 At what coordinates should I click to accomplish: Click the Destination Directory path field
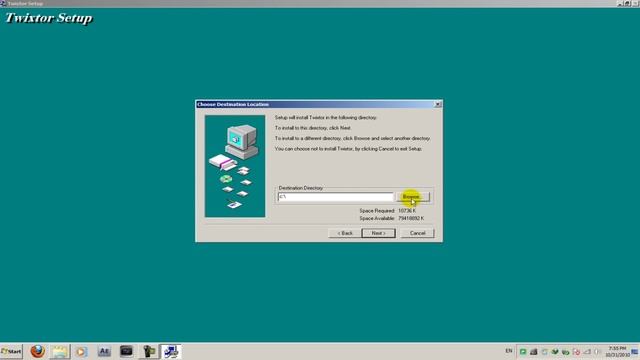336,197
